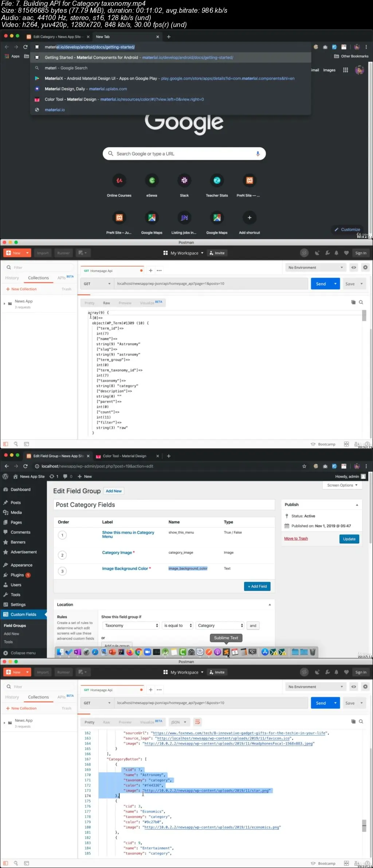Viewport: 373px width, 868px height.
Task: Open Sublime Text from the dock
Action: (x=226, y=652)
